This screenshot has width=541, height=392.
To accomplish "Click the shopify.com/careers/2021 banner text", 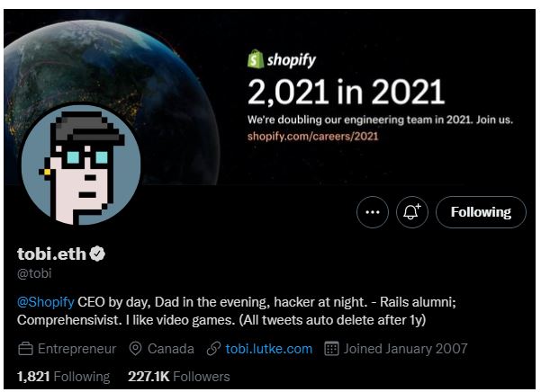I will [312, 136].
